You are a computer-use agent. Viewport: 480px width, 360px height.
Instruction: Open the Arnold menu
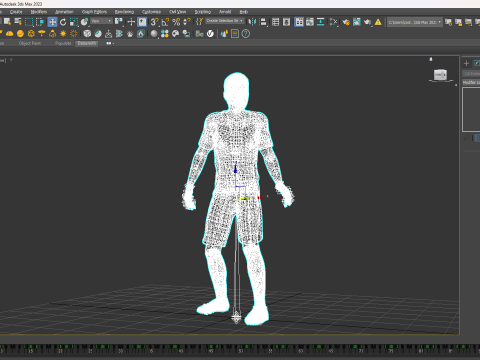pos(225,12)
